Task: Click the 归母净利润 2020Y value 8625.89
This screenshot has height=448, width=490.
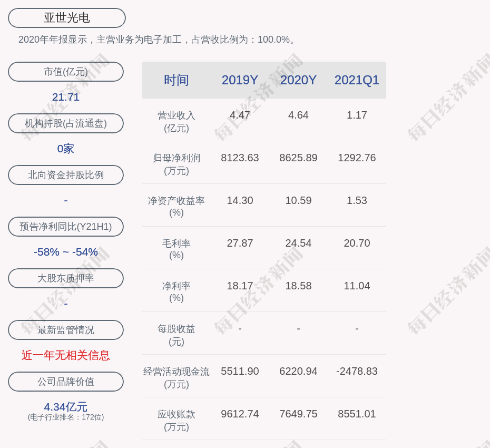Action: pyautogui.click(x=298, y=158)
